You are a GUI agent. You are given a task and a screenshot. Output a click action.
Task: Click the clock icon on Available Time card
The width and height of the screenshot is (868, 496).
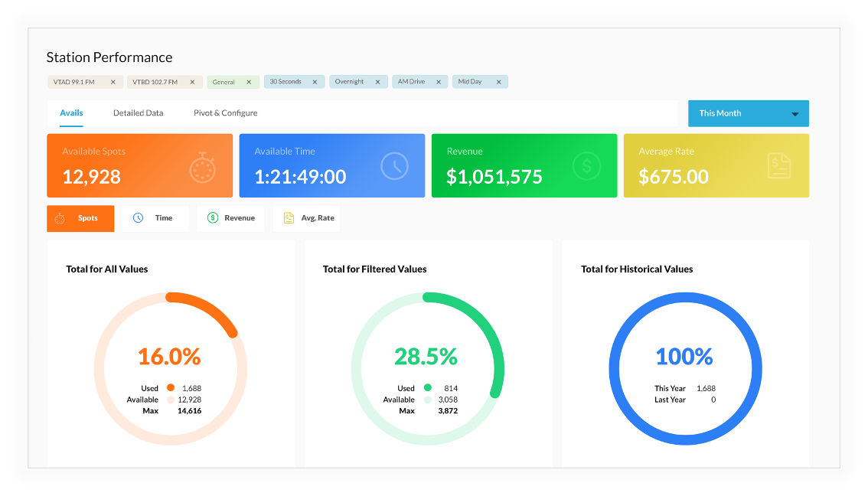395,166
